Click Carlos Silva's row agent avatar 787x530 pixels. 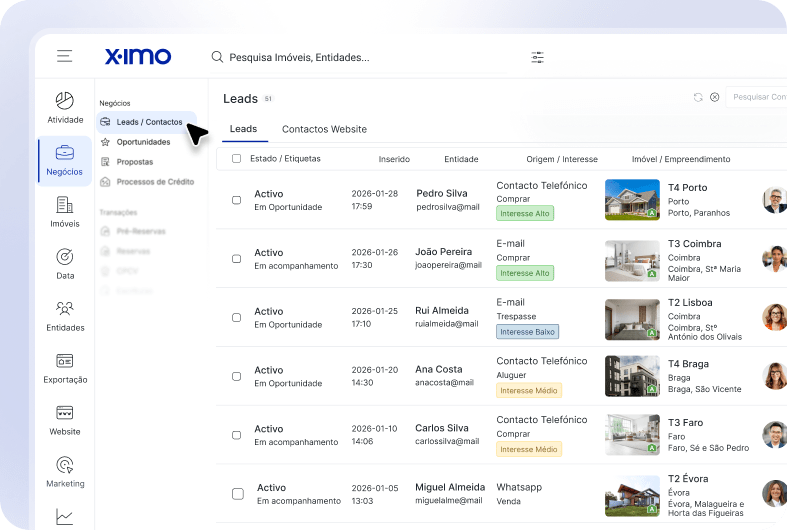774,435
